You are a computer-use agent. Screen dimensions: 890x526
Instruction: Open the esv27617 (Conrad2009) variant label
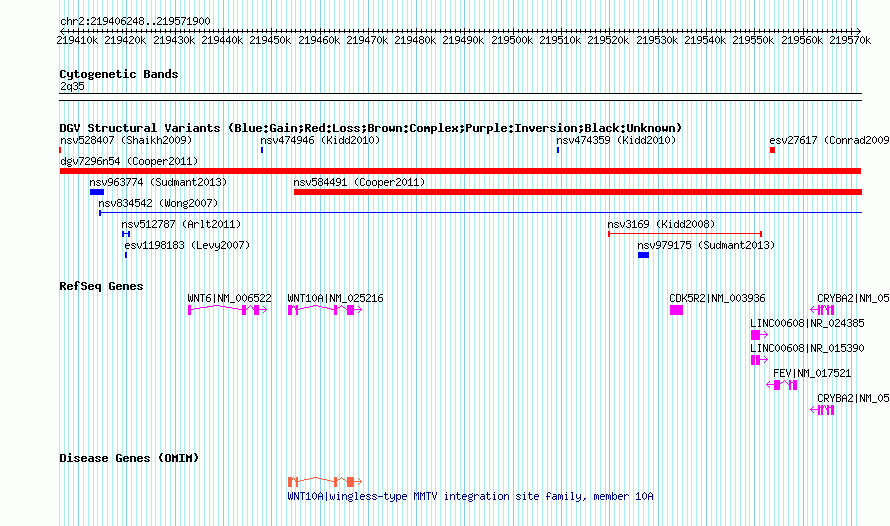pos(829,140)
